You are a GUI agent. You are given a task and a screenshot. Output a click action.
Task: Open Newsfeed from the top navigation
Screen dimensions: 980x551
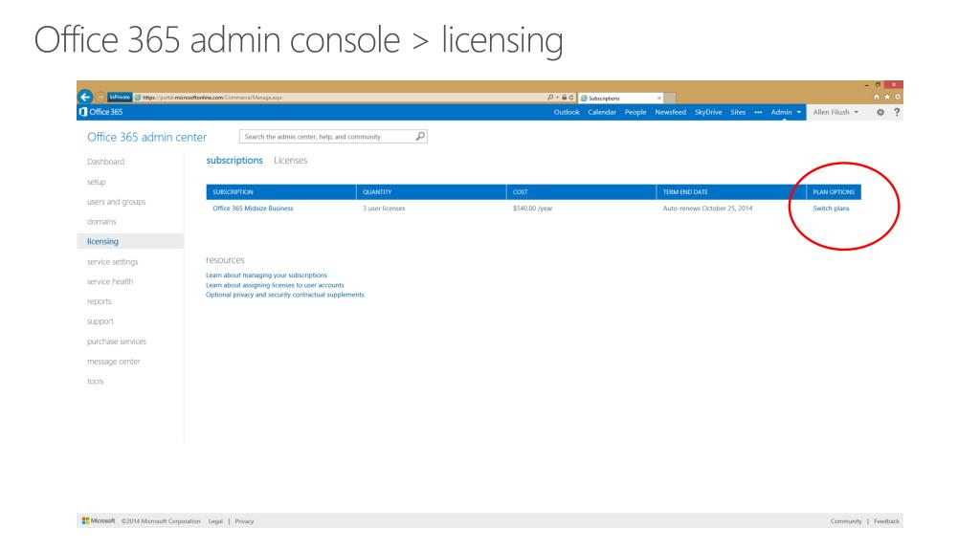click(x=670, y=113)
